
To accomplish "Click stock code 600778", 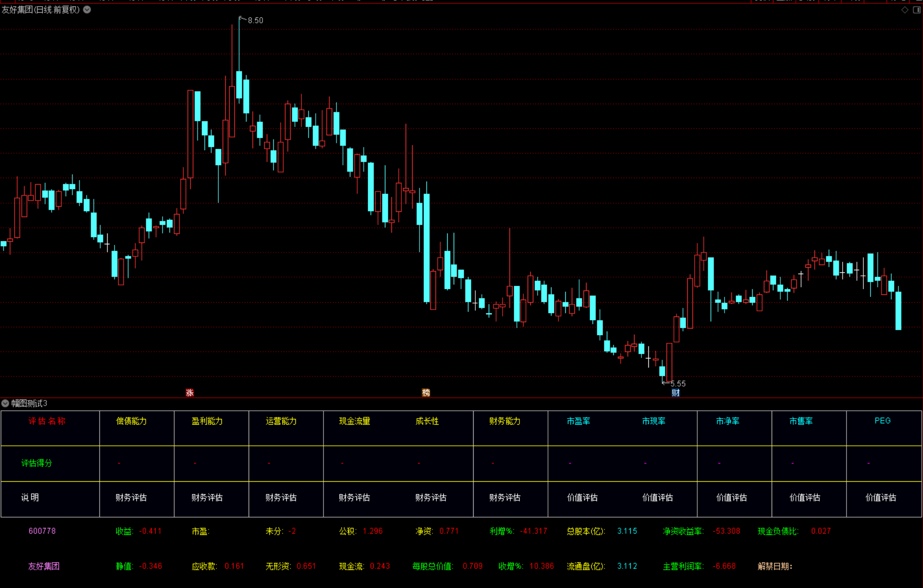I will pyautogui.click(x=42, y=531).
